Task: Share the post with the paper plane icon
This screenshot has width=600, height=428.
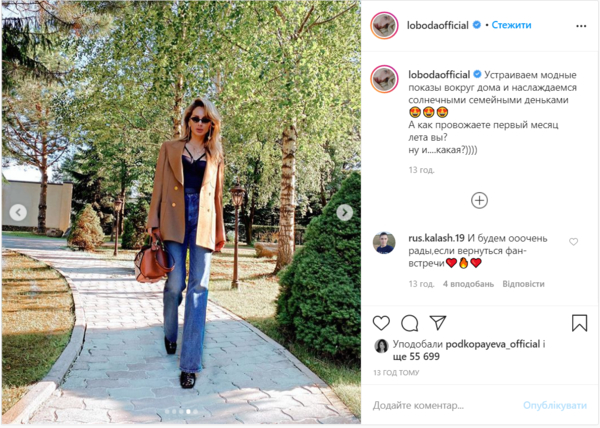Action: pyautogui.click(x=438, y=322)
